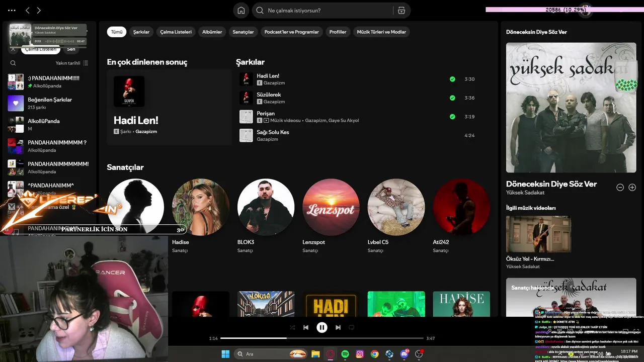Click the Gazapizm link in top result

point(146,132)
